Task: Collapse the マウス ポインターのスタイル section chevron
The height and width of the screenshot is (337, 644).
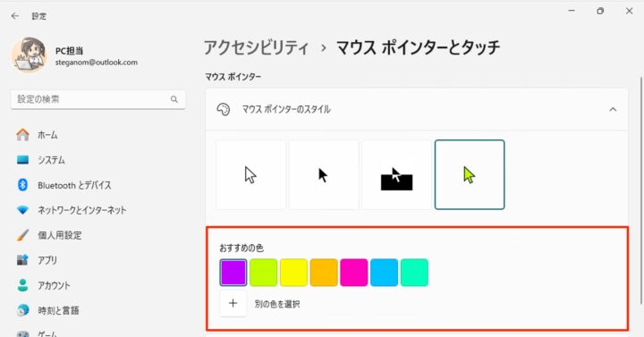Action: point(613,109)
